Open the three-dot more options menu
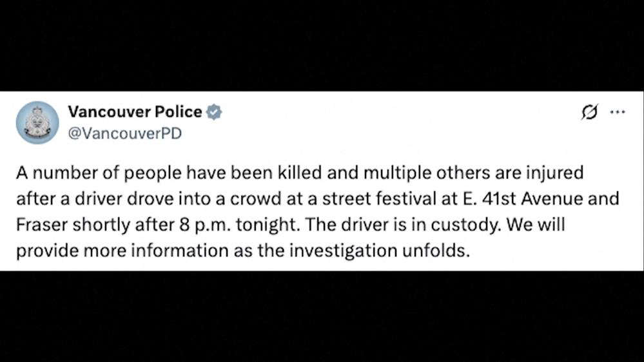The height and width of the screenshot is (362, 644). click(x=618, y=112)
